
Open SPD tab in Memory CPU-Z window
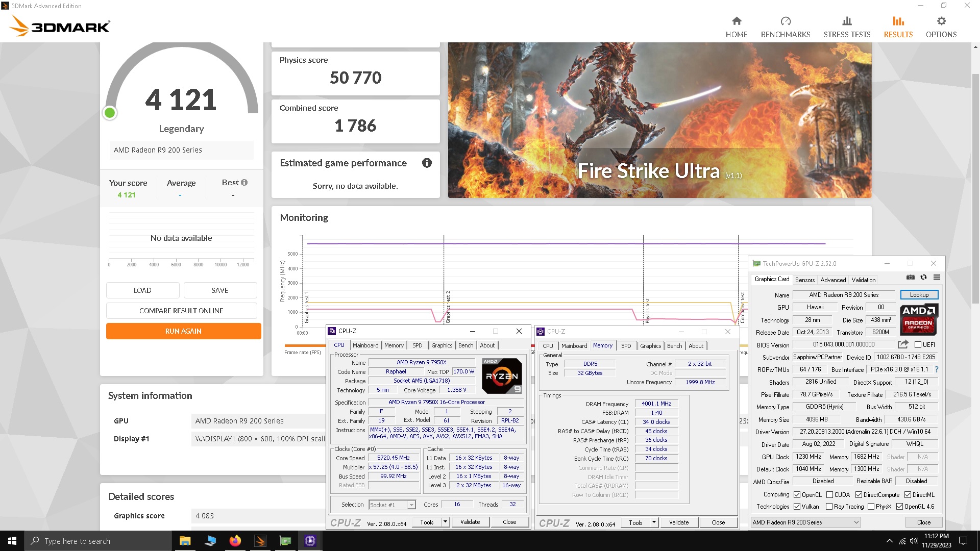coord(626,346)
